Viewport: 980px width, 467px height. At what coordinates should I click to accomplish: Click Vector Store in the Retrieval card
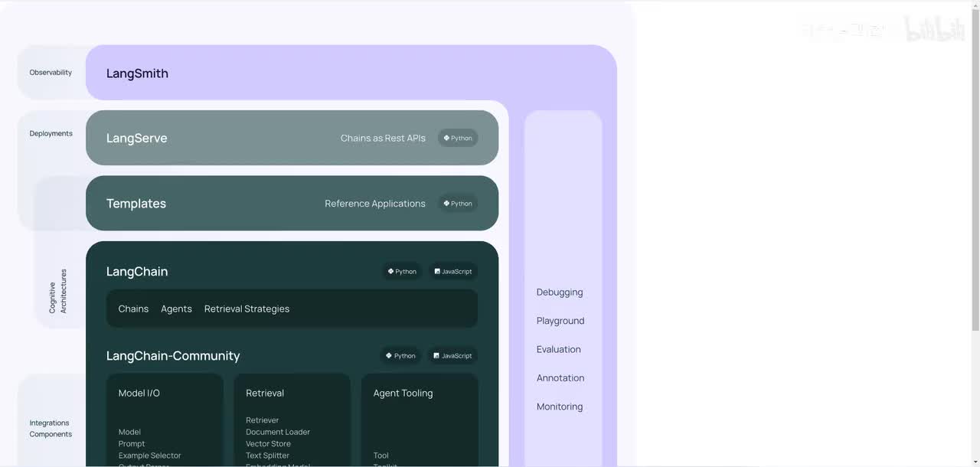(268, 444)
